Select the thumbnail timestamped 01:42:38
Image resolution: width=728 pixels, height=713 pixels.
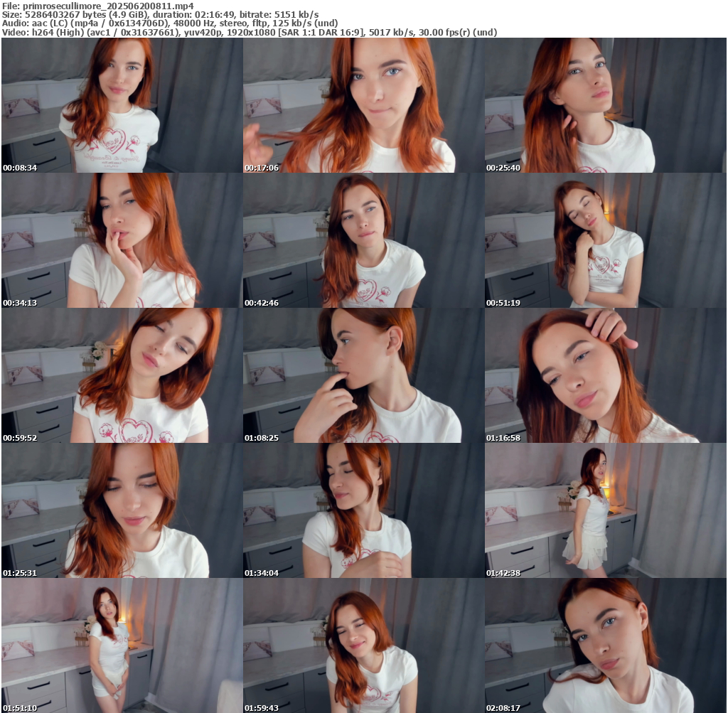[606, 510]
